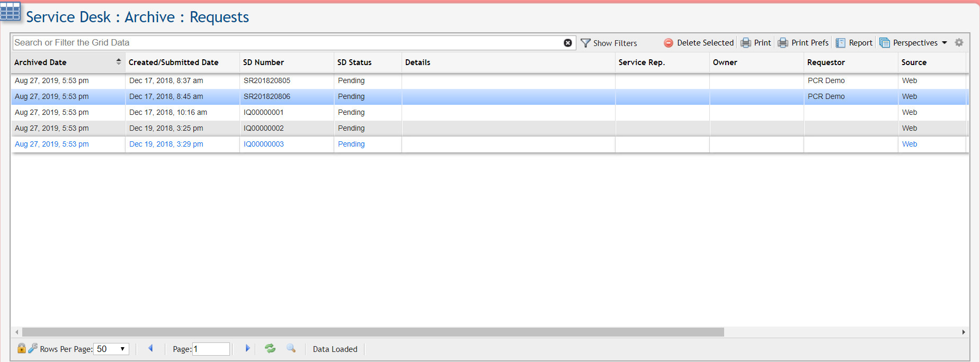Click the Print button label

(x=762, y=43)
